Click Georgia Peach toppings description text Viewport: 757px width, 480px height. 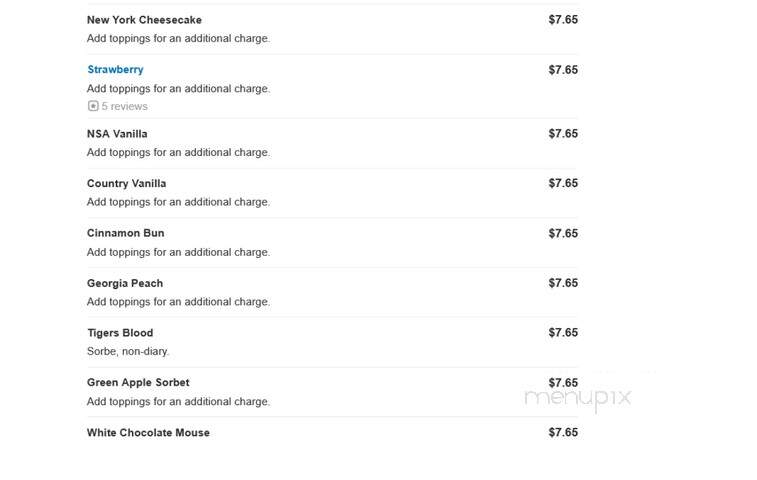click(179, 302)
